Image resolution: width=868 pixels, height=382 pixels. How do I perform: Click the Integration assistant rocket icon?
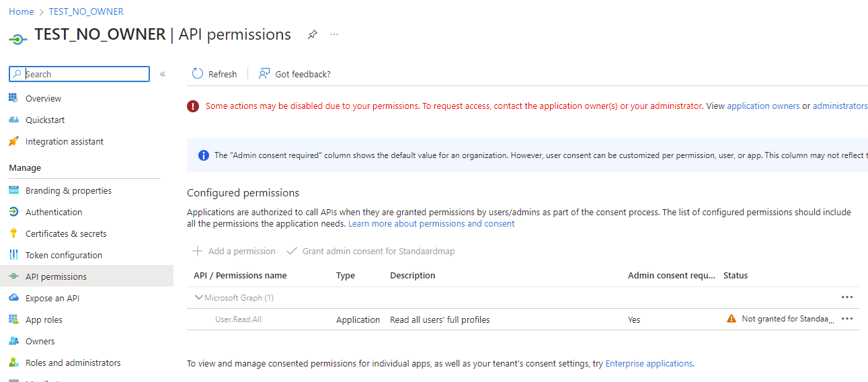click(x=13, y=141)
